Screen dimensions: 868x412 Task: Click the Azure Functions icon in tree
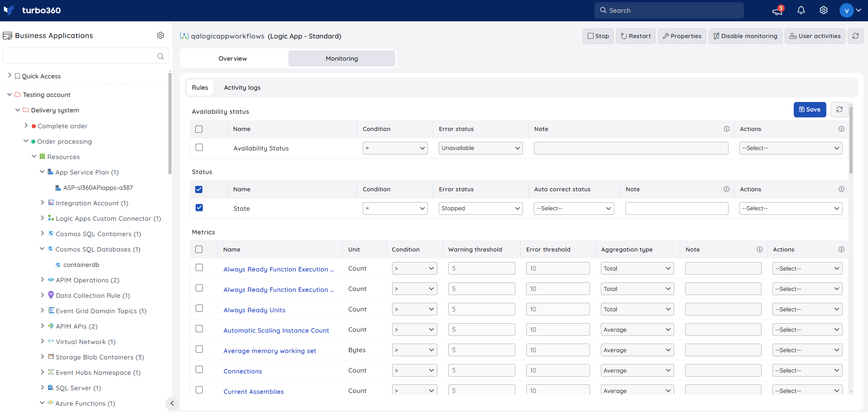(50, 402)
